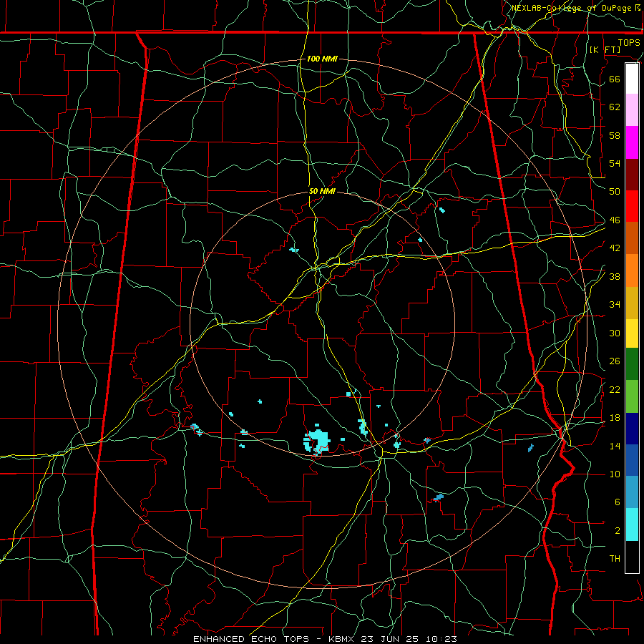Select the cyan legend swatch near 2
Image resolution: width=644 pixels, height=644 pixels.
[x=632, y=525]
